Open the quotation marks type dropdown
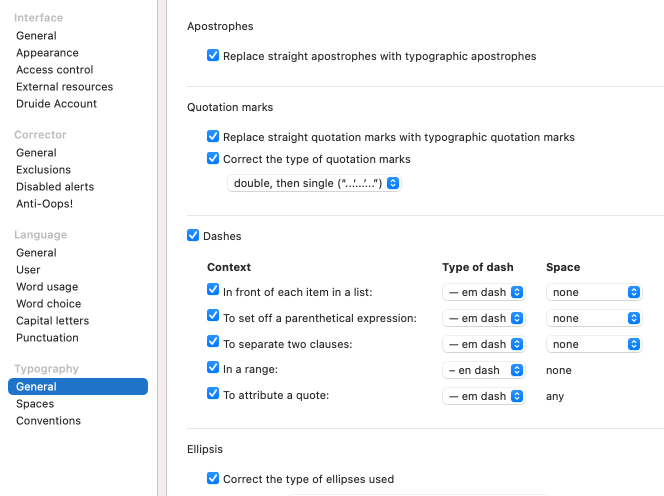 314,183
